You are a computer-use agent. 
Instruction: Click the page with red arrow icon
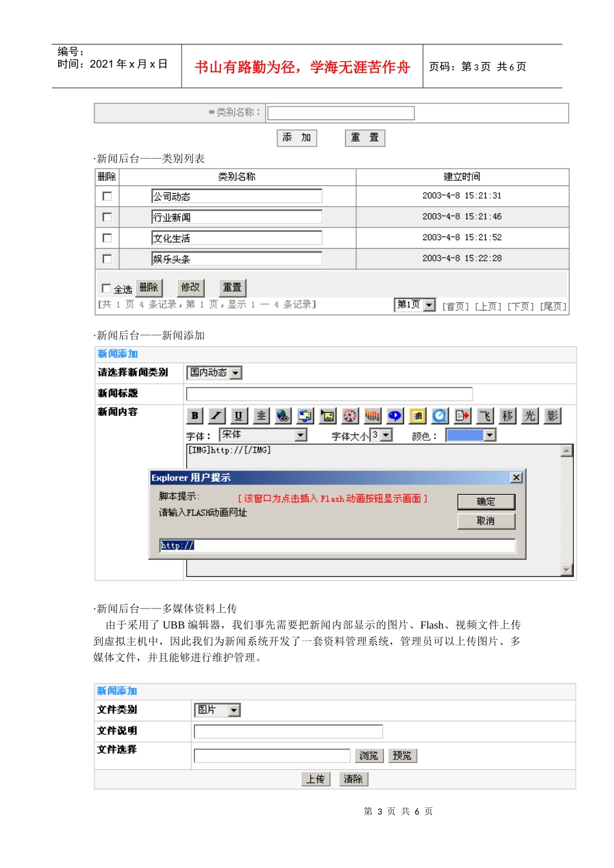462,416
